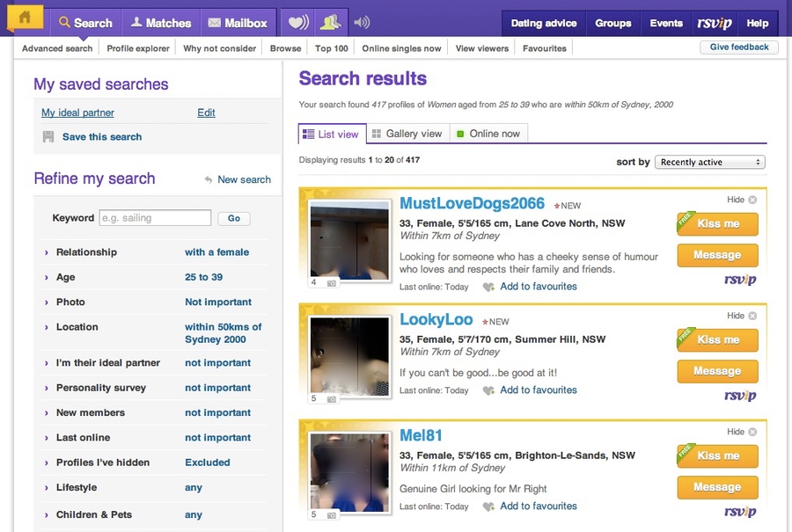This screenshot has width=792, height=532.
Task: Open the Mailbox tab
Action: click(238, 23)
